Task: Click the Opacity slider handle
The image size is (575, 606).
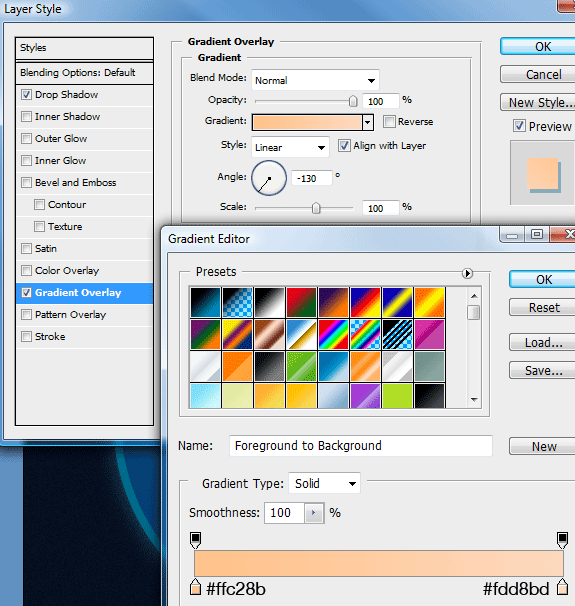Action: [x=353, y=101]
